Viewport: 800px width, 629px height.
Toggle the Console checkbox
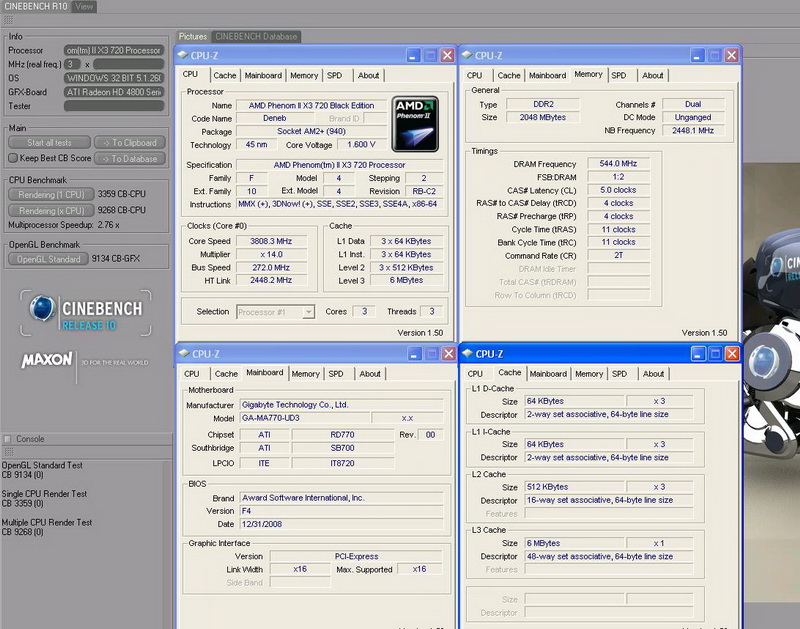pyautogui.click(x=8, y=439)
